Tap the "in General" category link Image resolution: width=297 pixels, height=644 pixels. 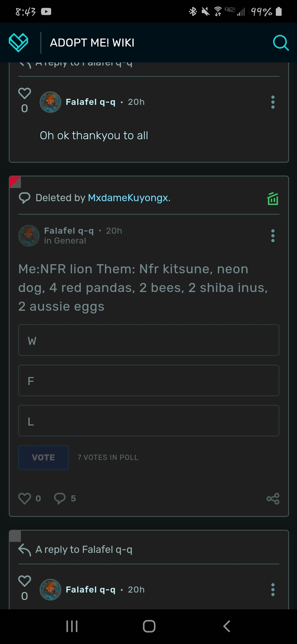coord(65,241)
